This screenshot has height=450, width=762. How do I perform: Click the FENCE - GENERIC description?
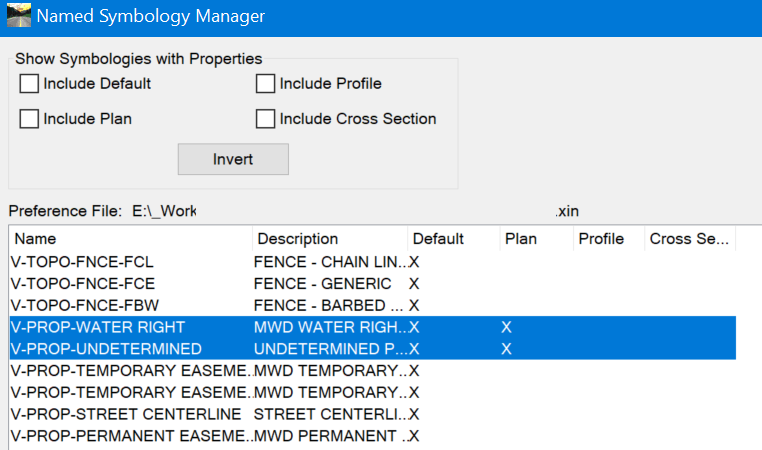[x=322, y=284]
